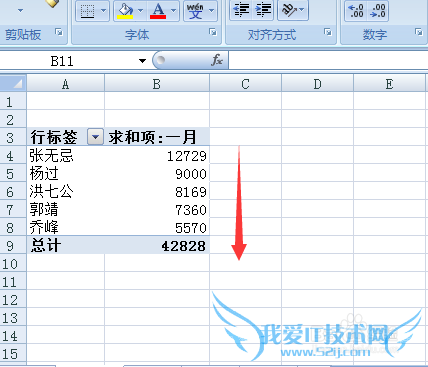Increase decimal places

click(356, 11)
